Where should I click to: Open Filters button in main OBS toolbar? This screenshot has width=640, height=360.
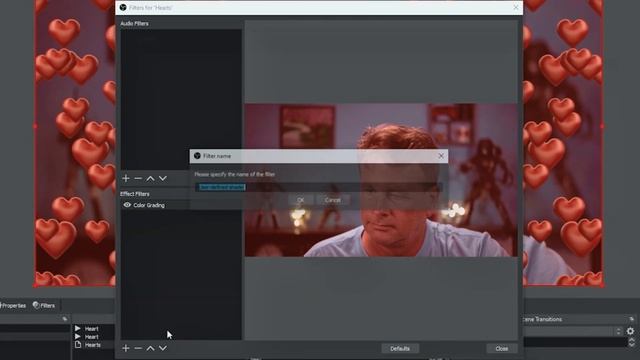(44, 305)
